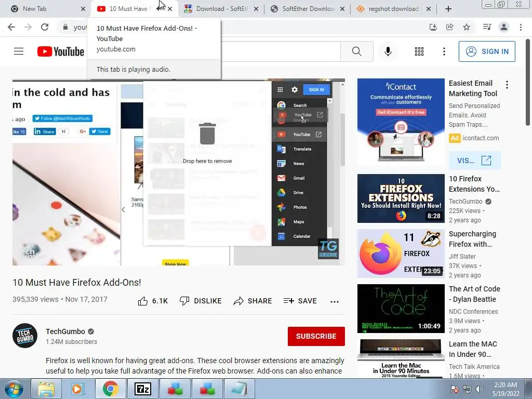Close the New Tab tab
This screenshot has width=532, height=399.
click(x=83, y=9)
